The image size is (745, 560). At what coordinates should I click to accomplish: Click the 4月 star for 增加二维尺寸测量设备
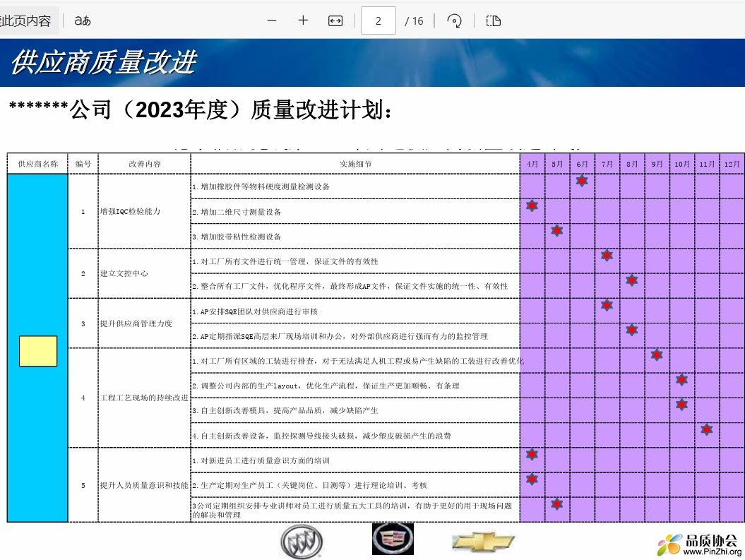coord(532,205)
